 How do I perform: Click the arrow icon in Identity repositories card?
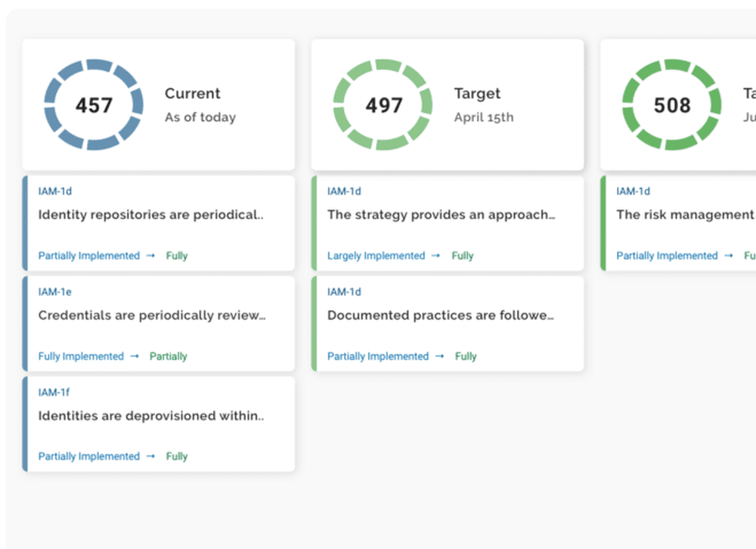[150, 255]
